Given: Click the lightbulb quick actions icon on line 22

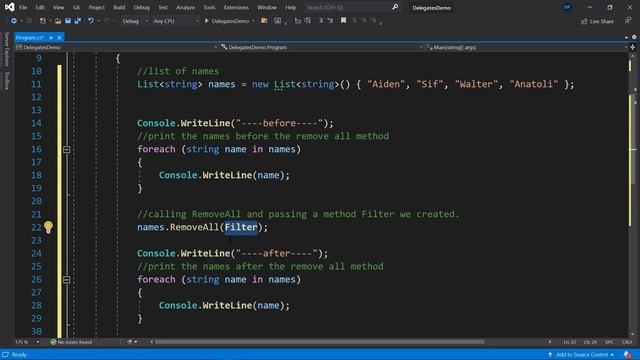Looking at the screenshot, I should coord(48,227).
